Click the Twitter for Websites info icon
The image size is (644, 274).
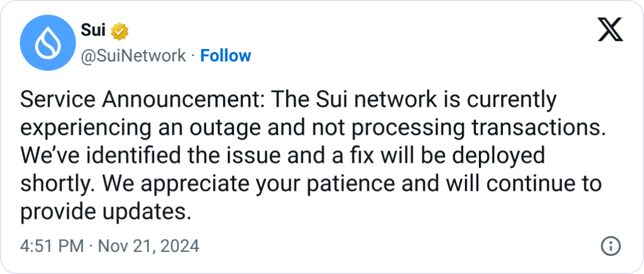tap(611, 246)
